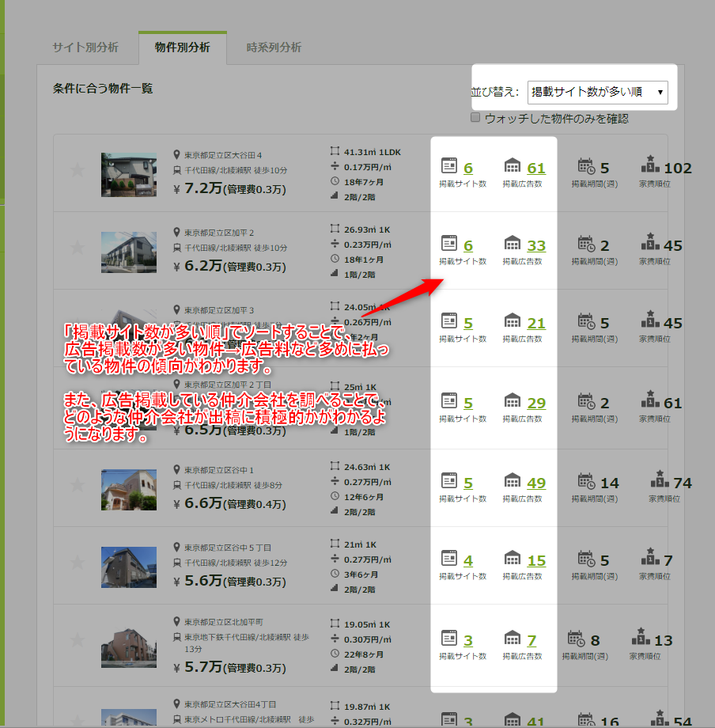Image resolution: width=715 pixels, height=728 pixels.
Task: Click the 掲載期間 calendar icon in the 5.6万 row
Action: 586,558
